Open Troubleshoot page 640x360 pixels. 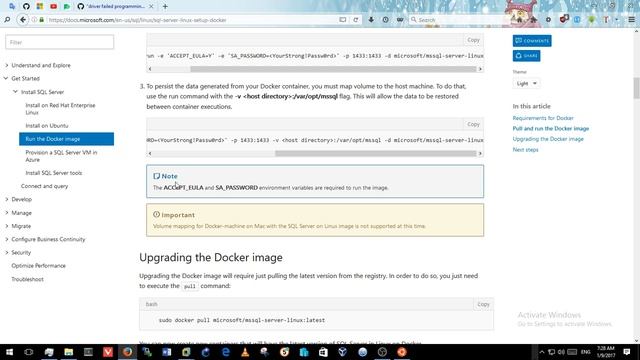[27, 279]
